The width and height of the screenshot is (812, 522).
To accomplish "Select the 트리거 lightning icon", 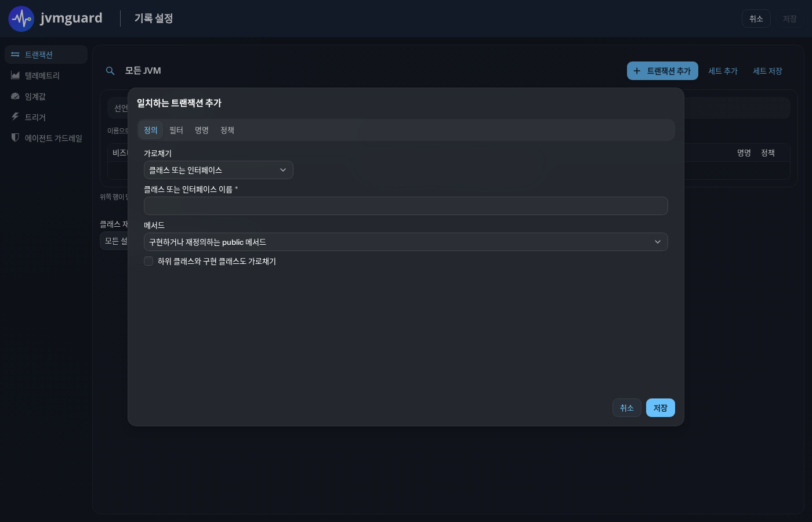I will click(x=15, y=117).
